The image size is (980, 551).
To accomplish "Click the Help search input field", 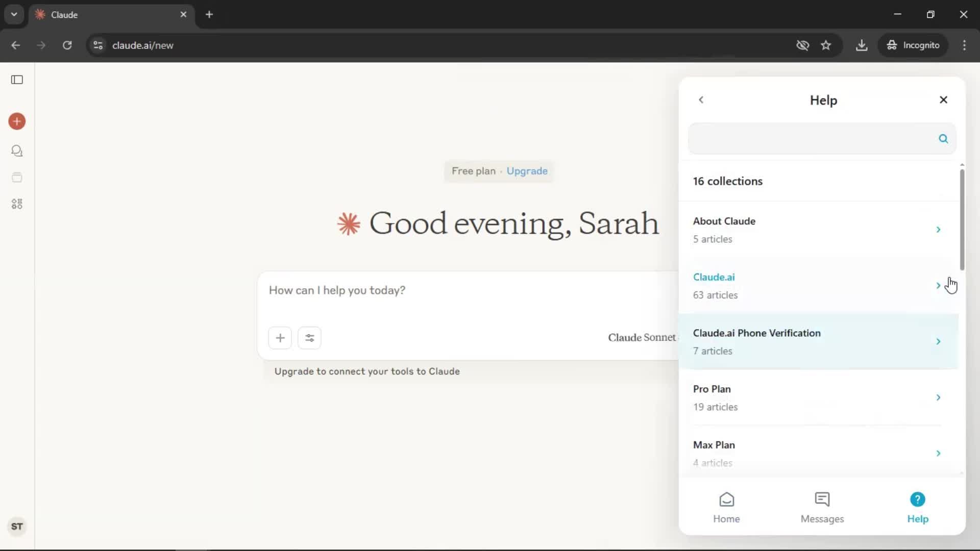I will 822,139.
